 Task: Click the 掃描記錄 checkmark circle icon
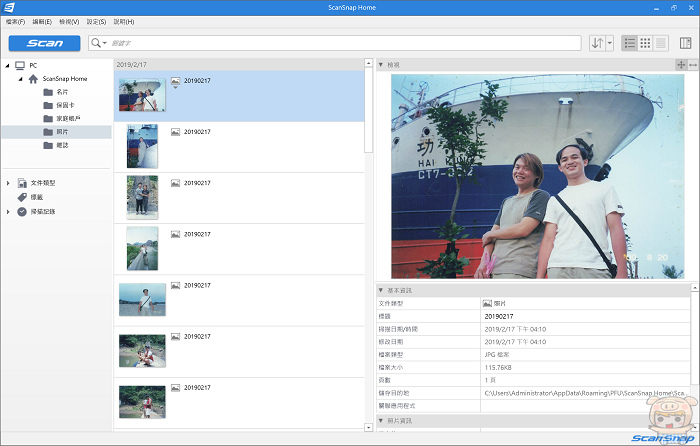22,212
